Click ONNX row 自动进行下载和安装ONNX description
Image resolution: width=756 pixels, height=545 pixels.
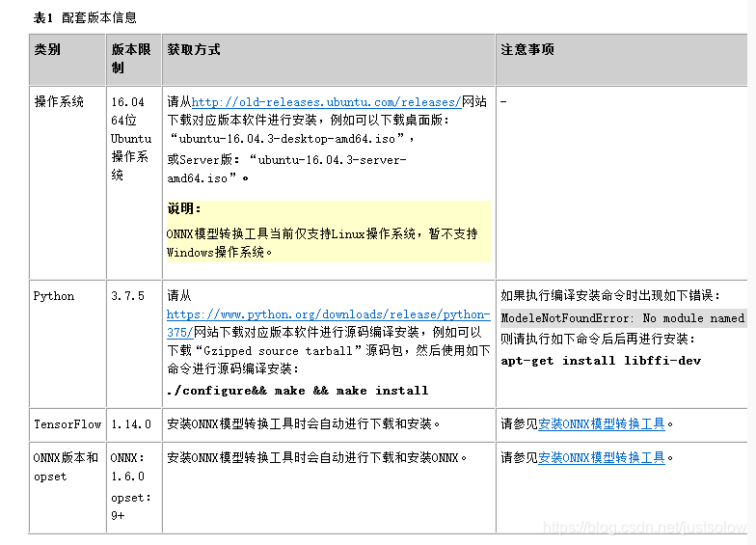[316, 457]
